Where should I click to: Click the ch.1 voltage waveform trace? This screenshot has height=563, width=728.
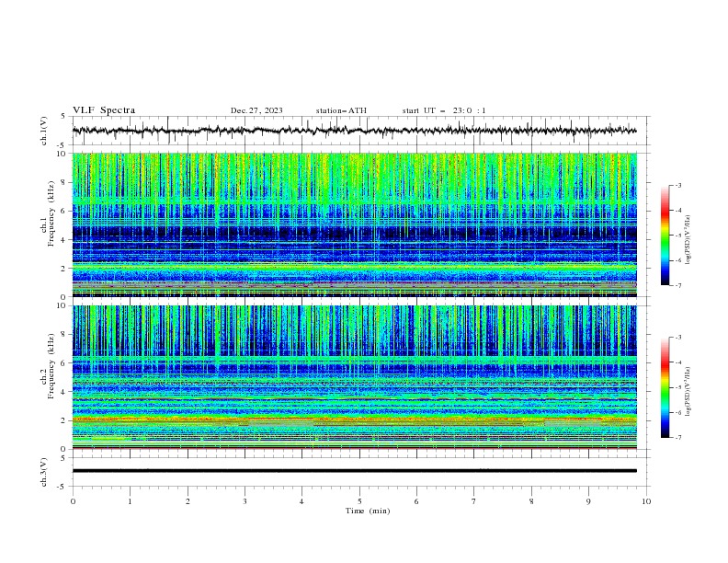coord(354,131)
